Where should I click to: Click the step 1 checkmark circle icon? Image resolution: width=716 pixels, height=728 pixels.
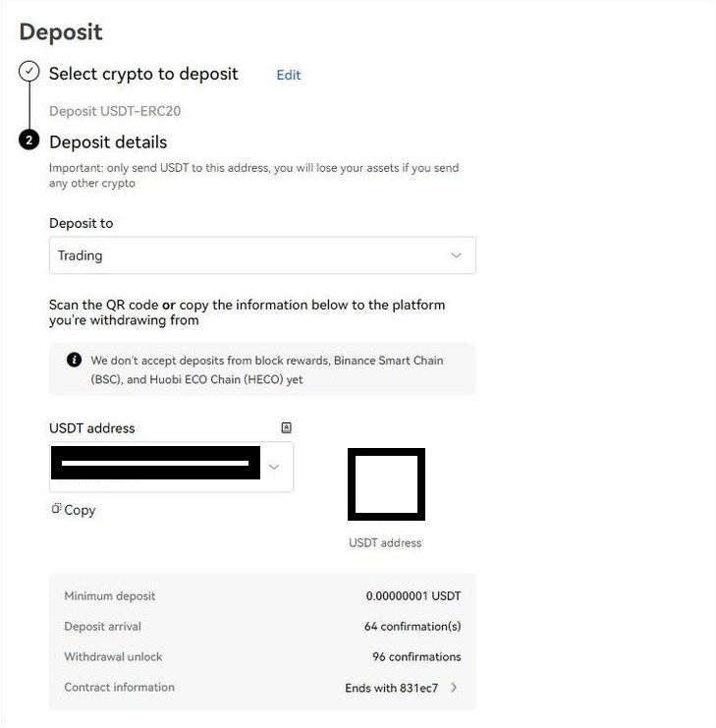pyautogui.click(x=29, y=72)
